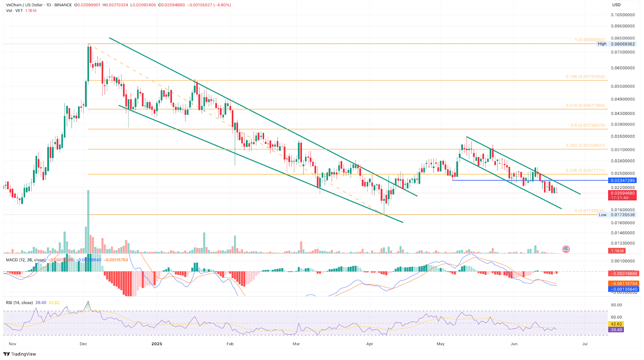Click the volume 1.16 M axis tag

click(617, 251)
